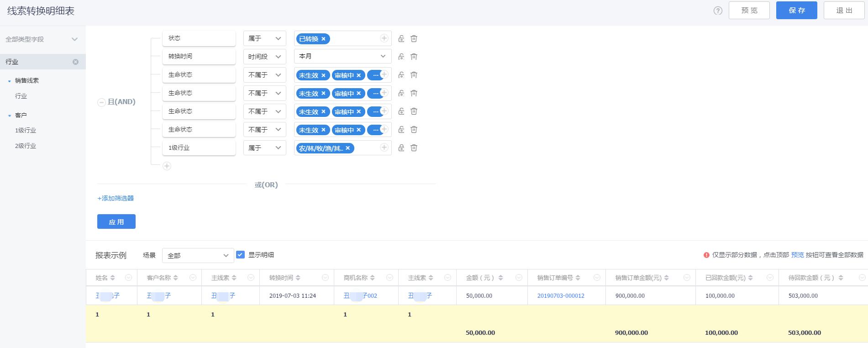This screenshot has height=348, width=868.
Task: Open the 场景 全部 dropdown
Action: point(198,255)
